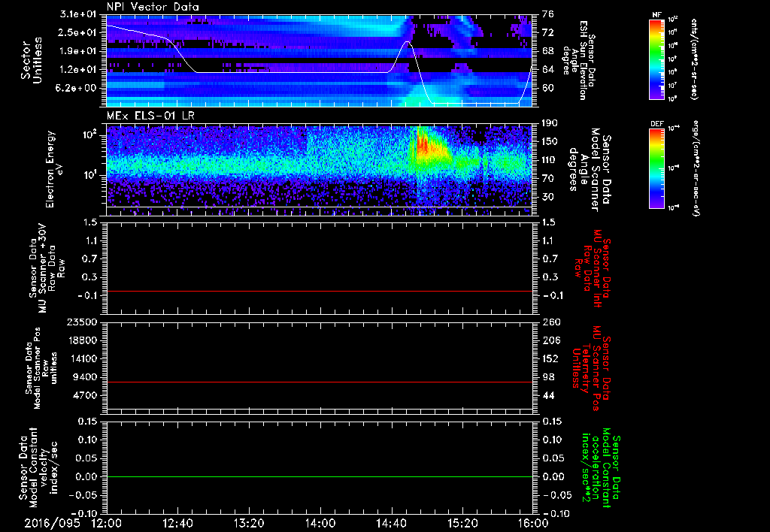770x532 pixels.
Task: Click the NF rainbow color bar
Action: click(x=656, y=59)
